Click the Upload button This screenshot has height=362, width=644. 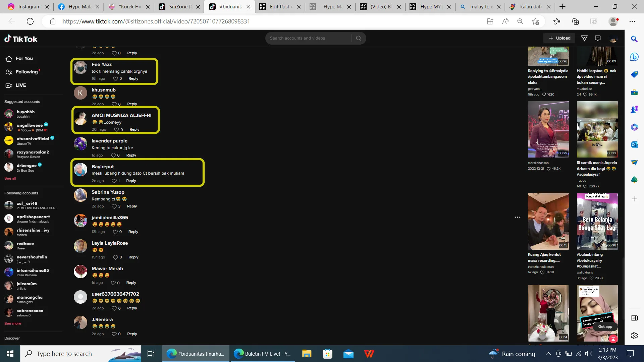tap(559, 38)
